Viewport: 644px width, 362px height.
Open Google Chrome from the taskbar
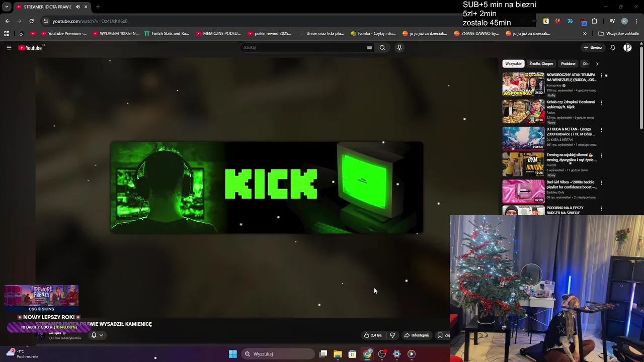tap(367, 354)
